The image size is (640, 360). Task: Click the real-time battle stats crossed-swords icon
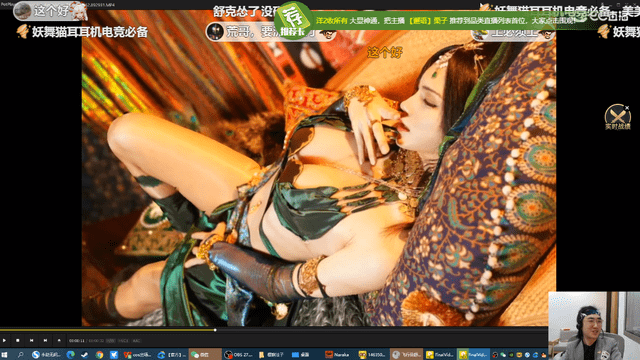[617, 117]
